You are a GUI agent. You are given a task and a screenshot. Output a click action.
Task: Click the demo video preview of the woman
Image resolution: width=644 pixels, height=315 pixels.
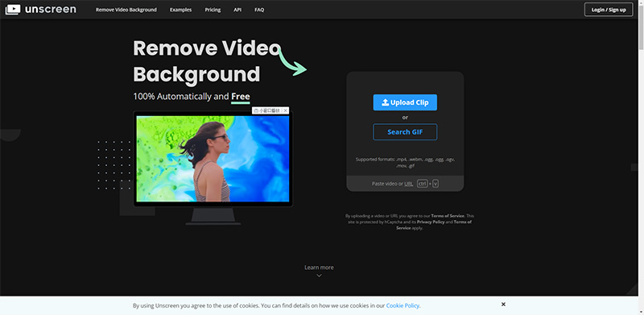[213, 159]
